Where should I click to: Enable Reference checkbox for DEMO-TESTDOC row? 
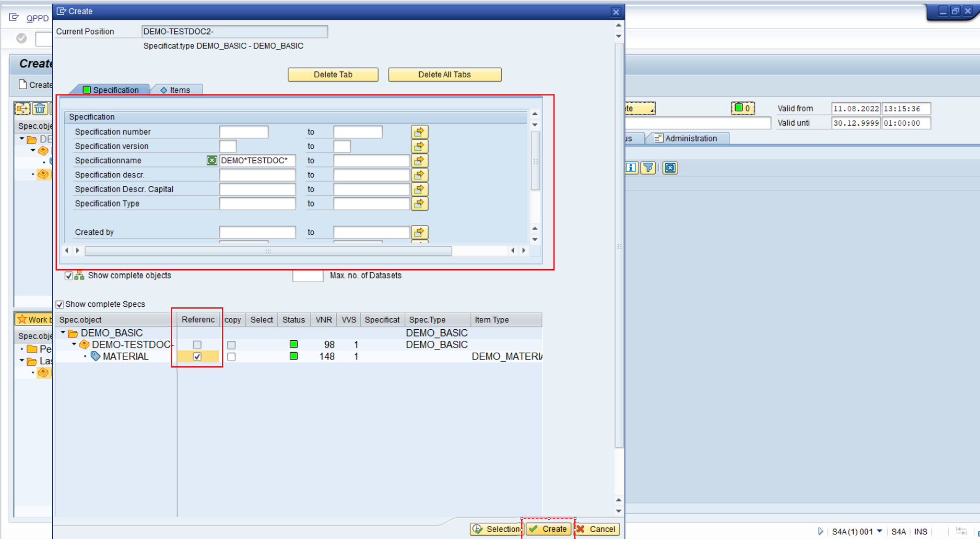point(197,345)
